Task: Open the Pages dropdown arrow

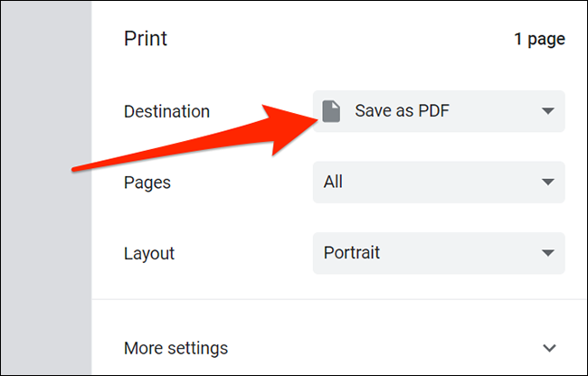Action: (x=546, y=183)
